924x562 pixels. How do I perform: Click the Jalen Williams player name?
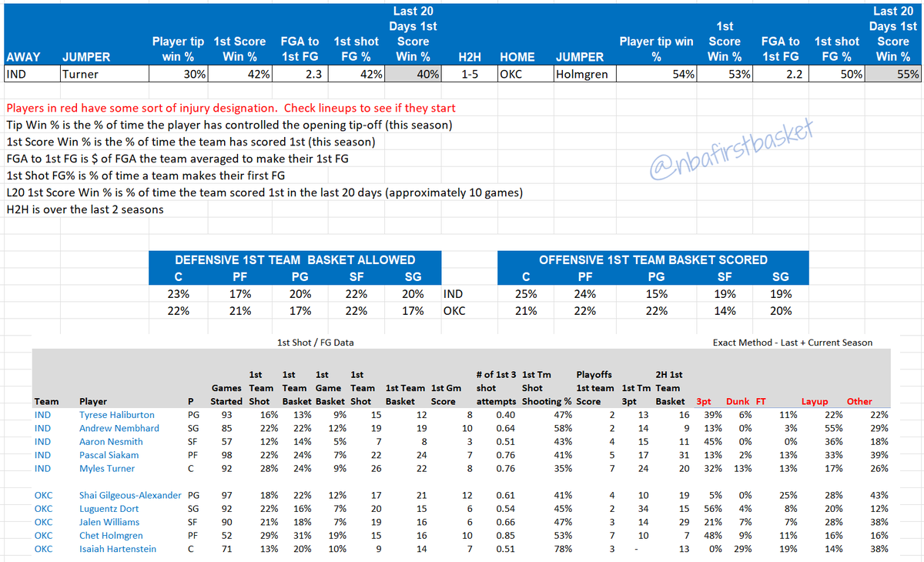(109, 523)
